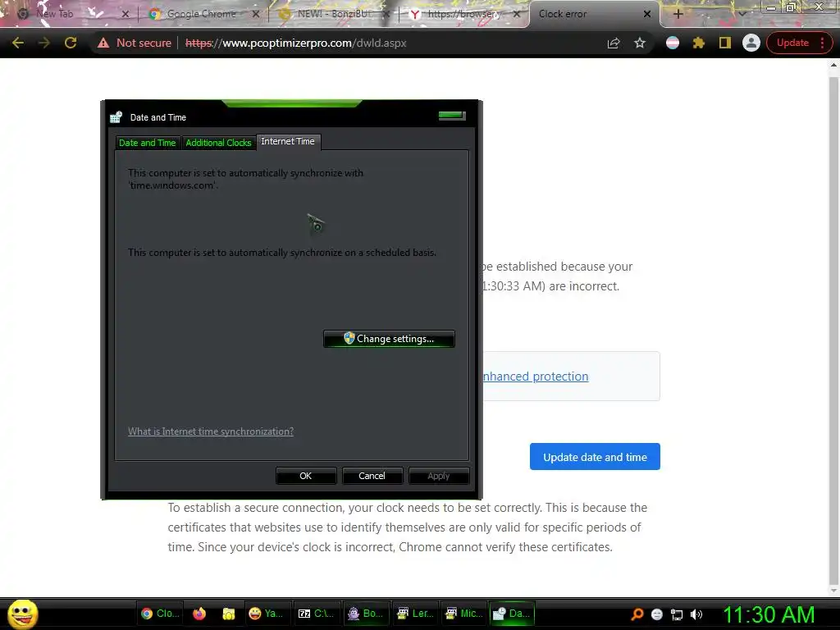The height and width of the screenshot is (630, 840).
Task: Switch to Chrome Clo... taskbar item
Action: coord(160,614)
